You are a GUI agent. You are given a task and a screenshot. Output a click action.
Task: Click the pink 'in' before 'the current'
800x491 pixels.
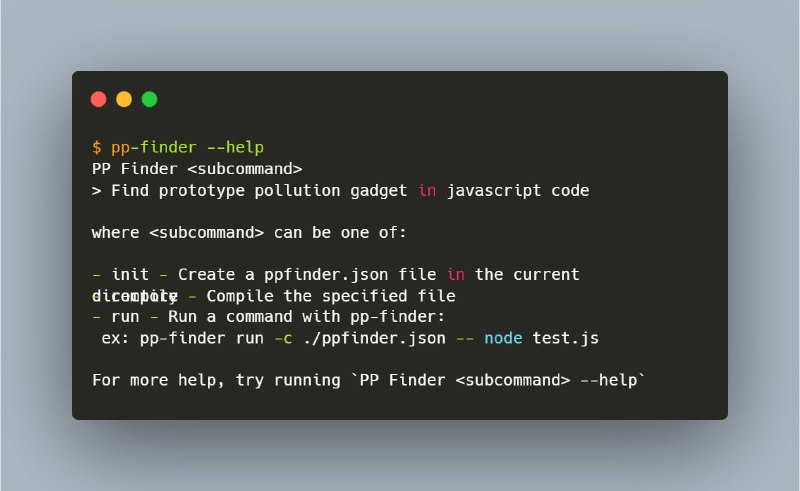456,275
